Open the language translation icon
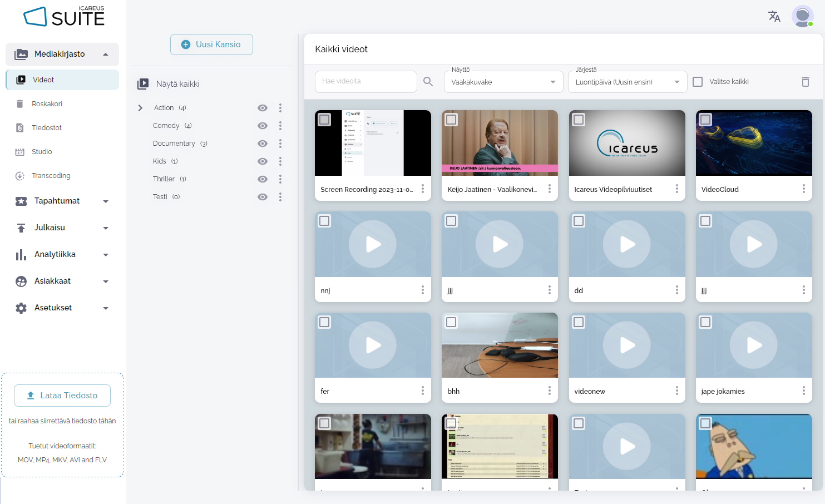This screenshot has height=504, width=825. tap(774, 17)
